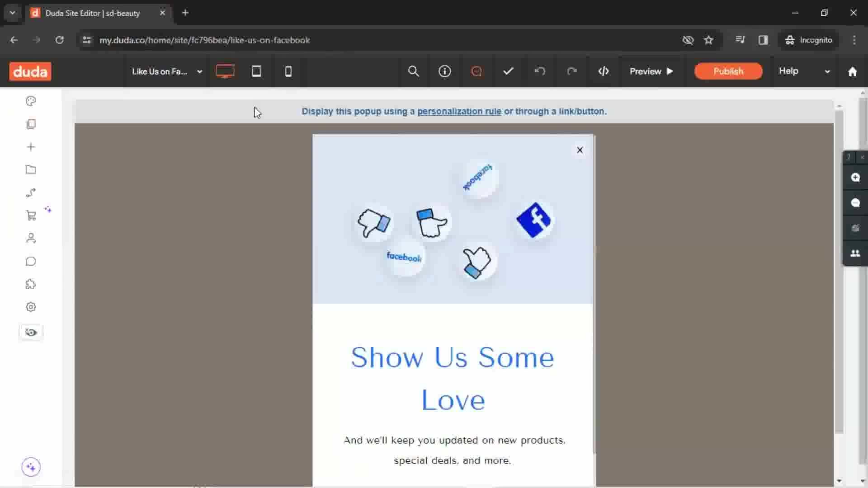Select the 'And we'll keep you updated' paragraph
Screen dimensions: 868x488
(x=454, y=450)
